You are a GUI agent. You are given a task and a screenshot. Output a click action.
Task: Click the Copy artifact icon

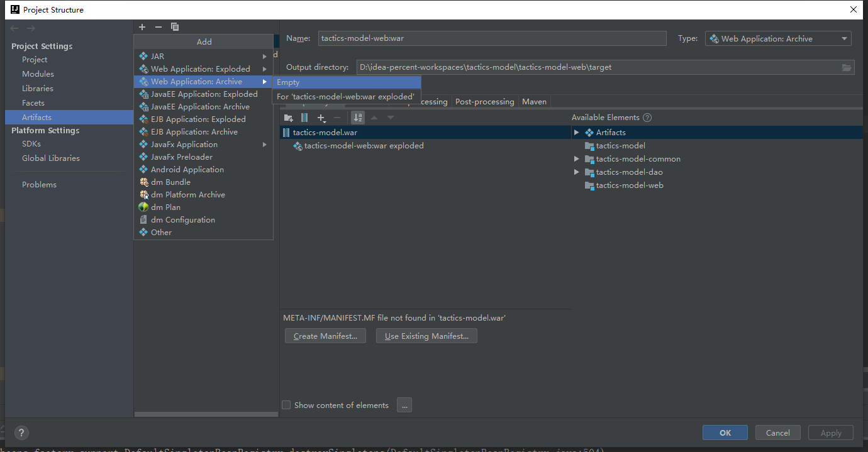[x=175, y=27]
